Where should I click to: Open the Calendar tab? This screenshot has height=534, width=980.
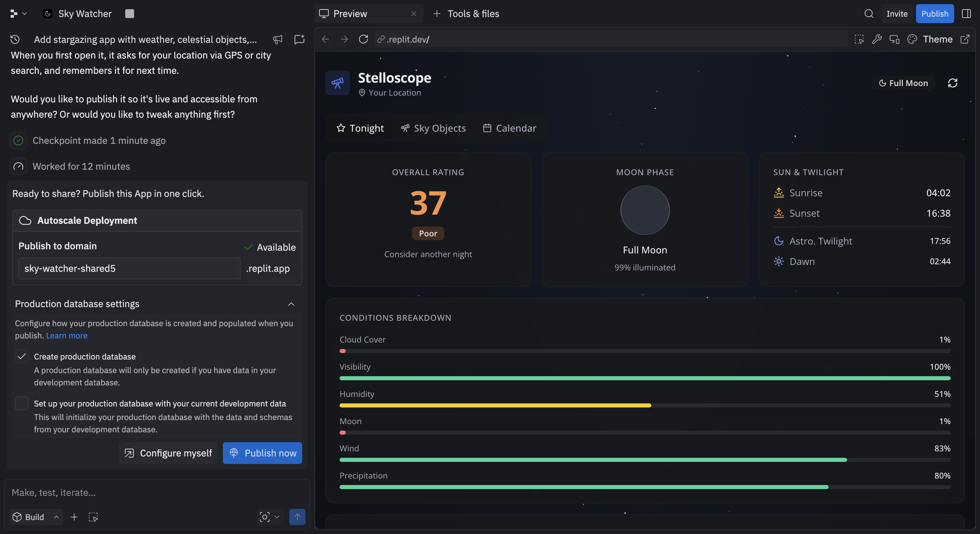(509, 128)
